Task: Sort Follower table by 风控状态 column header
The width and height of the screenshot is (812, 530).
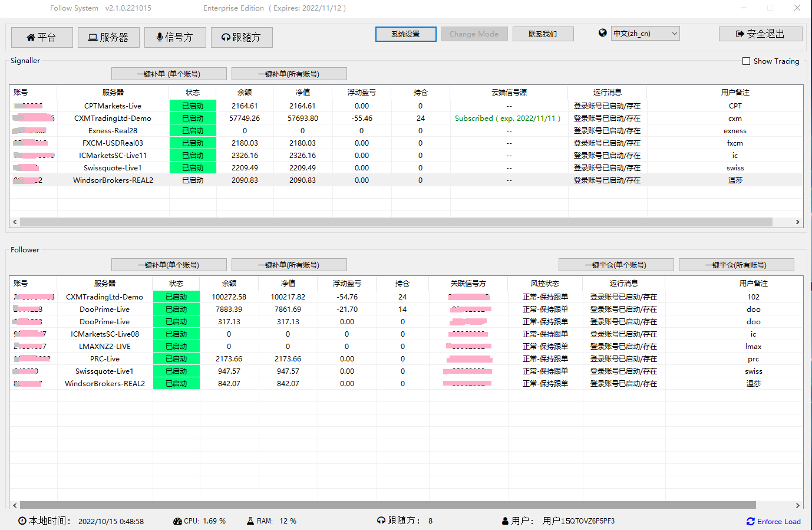Action: click(x=544, y=284)
